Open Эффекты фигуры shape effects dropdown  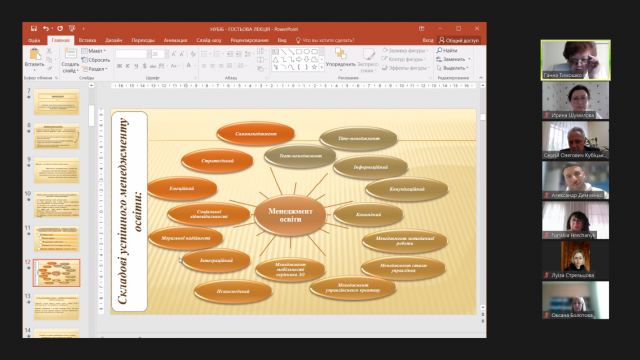tap(406, 68)
